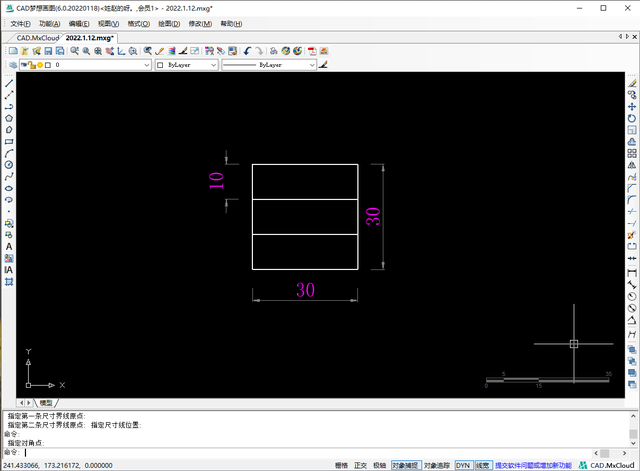The width and height of the screenshot is (640, 471).
Task: Click next tab arrow at top right
Action: (628, 37)
